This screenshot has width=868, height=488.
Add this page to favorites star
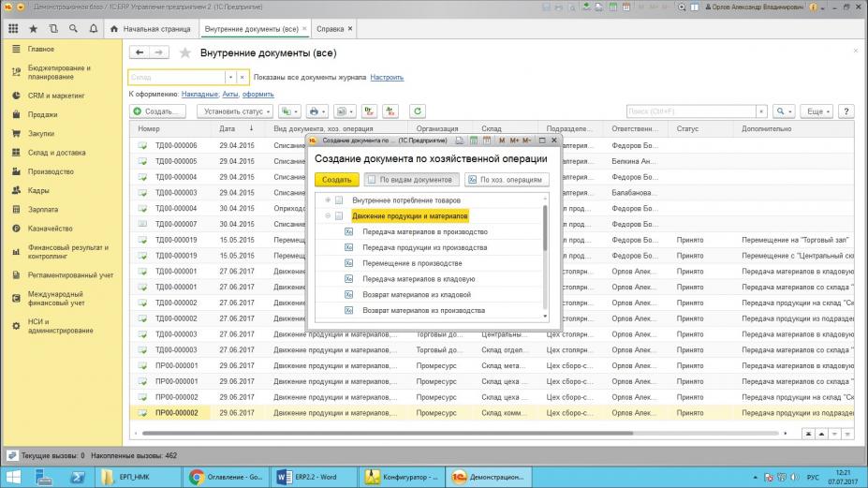[x=185, y=52]
